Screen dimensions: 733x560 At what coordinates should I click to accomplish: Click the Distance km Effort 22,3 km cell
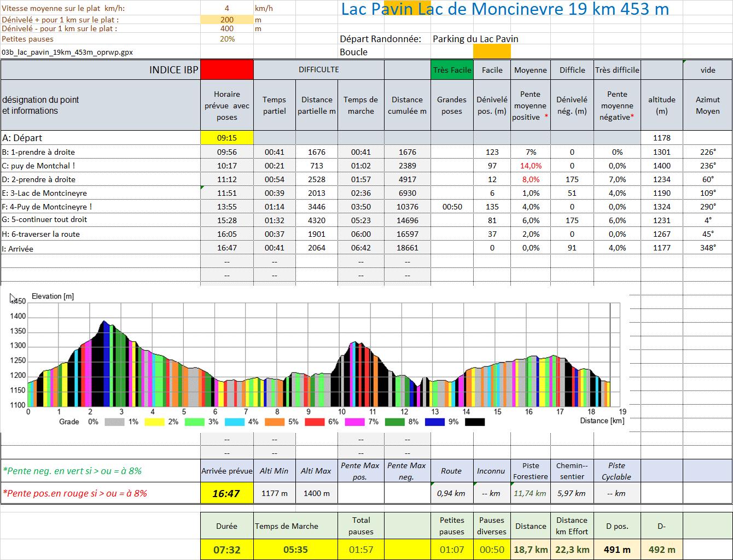572,550
